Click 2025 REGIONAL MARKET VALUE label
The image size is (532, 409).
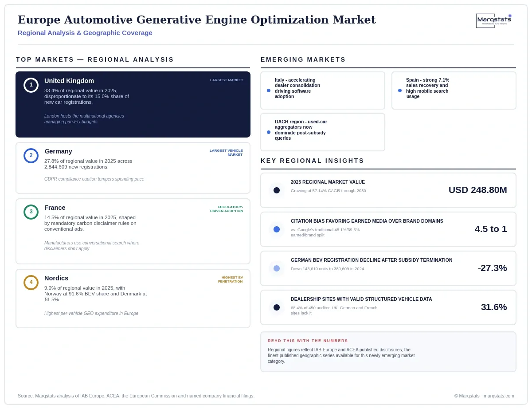[x=328, y=182]
